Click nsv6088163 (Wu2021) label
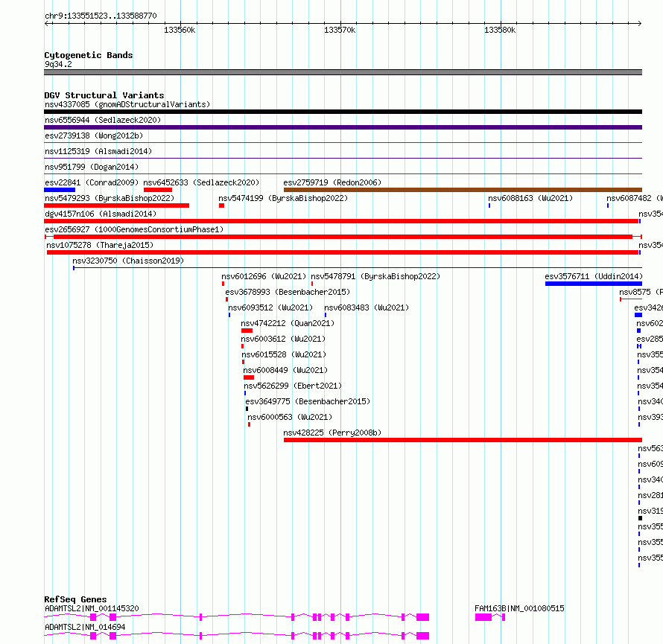The width and height of the screenshot is (663, 644). [530, 198]
